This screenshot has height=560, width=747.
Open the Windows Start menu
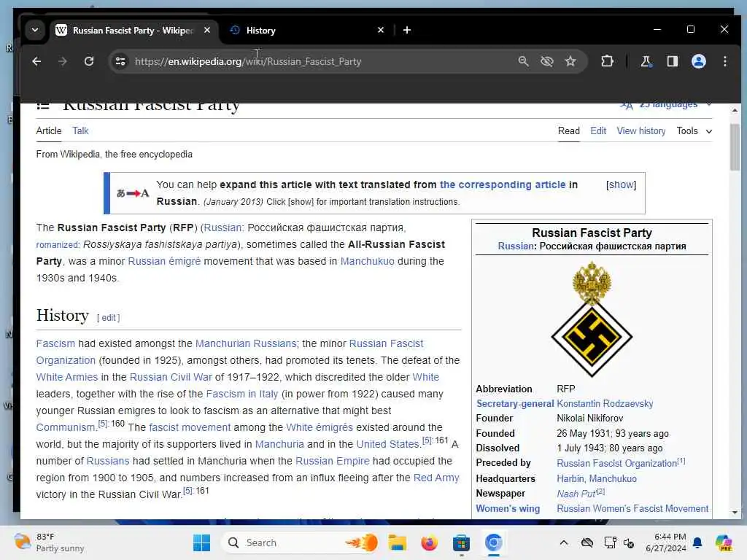[201, 542]
